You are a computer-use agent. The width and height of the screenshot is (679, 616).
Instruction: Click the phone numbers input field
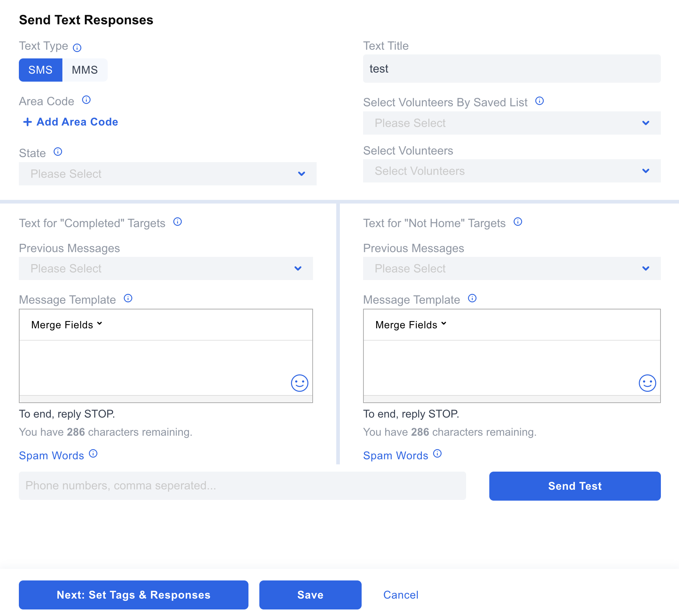tap(242, 486)
